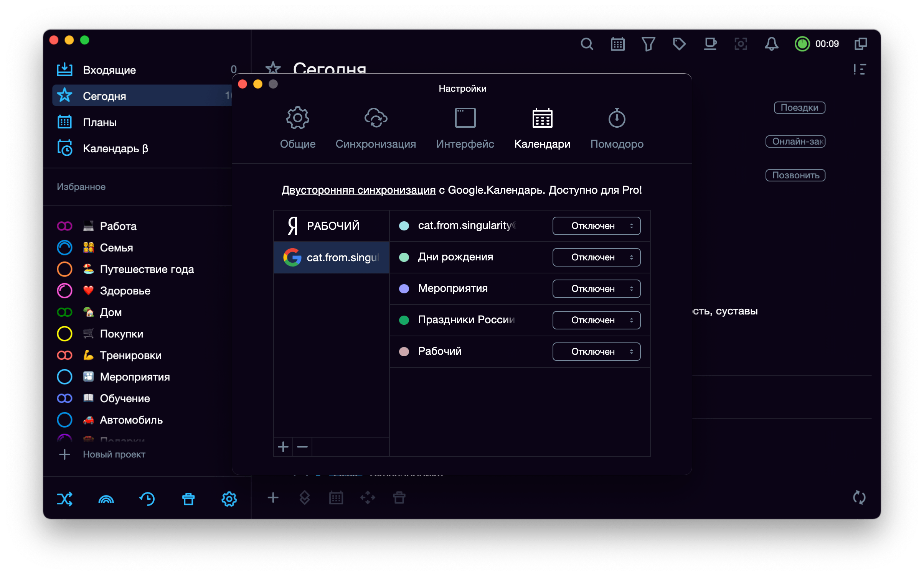
Task: Click the move arrows icon in task toolbar
Action: tap(368, 498)
